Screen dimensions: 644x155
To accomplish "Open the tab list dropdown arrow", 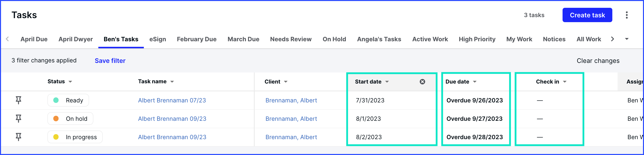I will pyautogui.click(x=627, y=39).
